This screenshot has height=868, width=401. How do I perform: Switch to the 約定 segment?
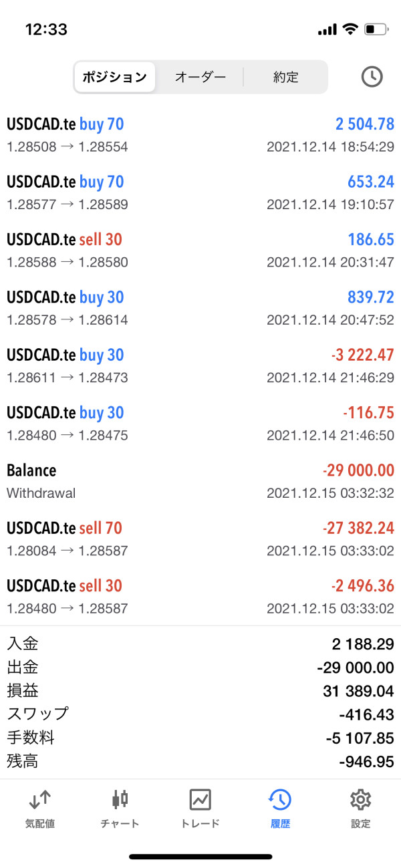(x=285, y=77)
